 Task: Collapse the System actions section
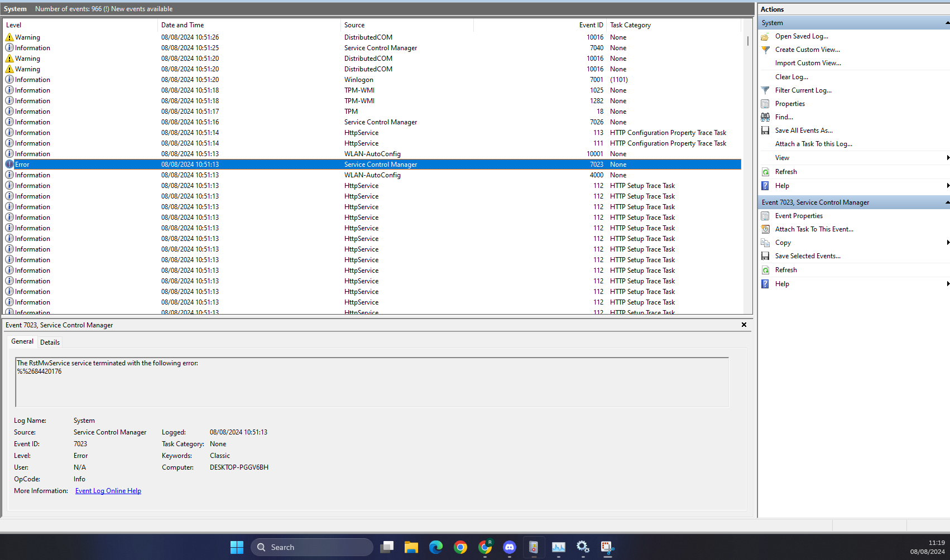pyautogui.click(x=947, y=23)
